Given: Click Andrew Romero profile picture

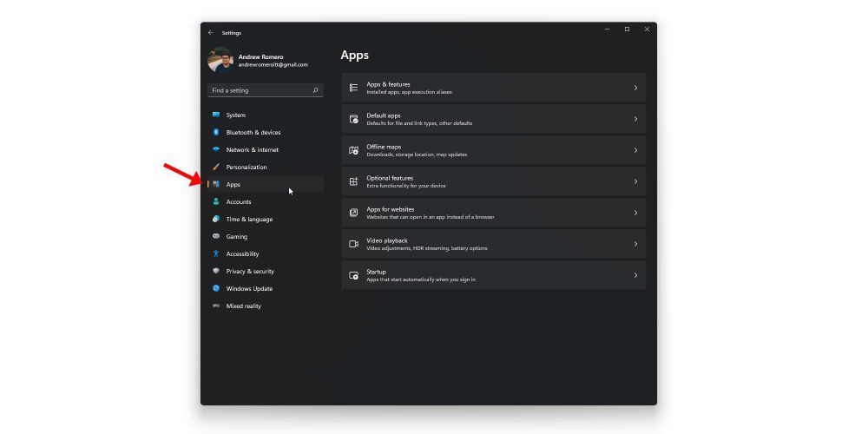Looking at the screenshot, I should (220, 60).
